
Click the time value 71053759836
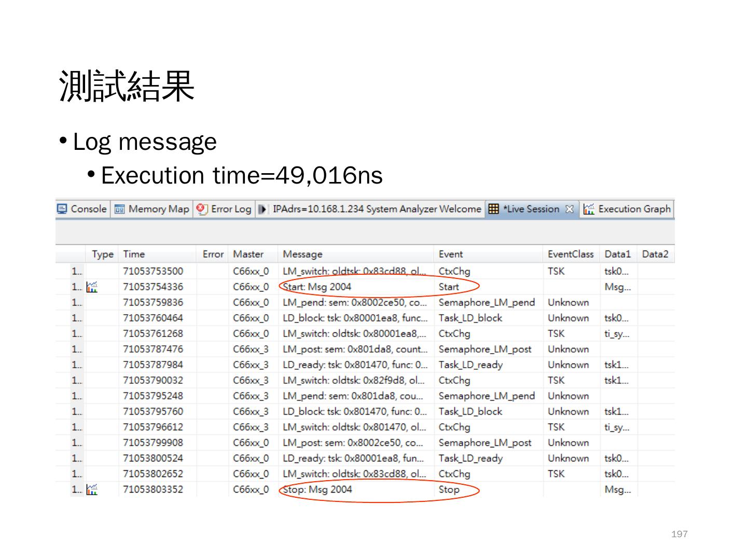click(x=153, y=302)
